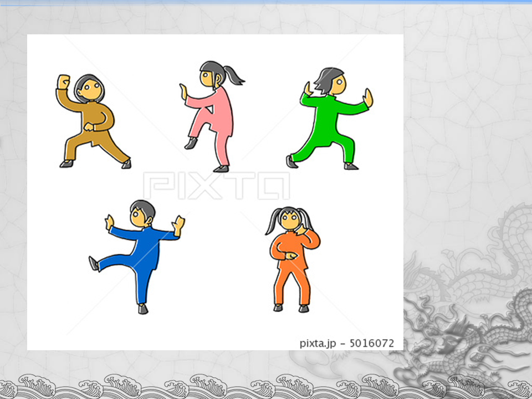The height and width of the screenshot is (399, 532).
Task: Click the 'pixta.jp - 5016072' caption text
Action: point(347,343)
